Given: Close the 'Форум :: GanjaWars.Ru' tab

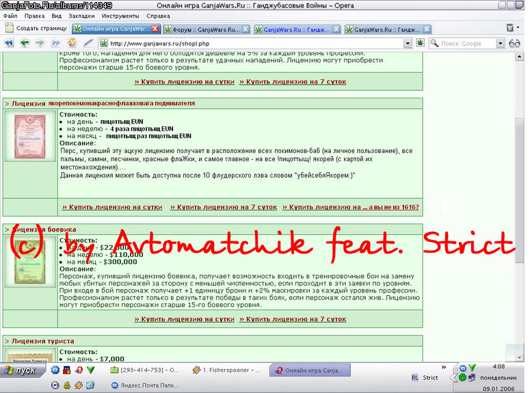Looking at the screenshot, I should click(246, 29).
